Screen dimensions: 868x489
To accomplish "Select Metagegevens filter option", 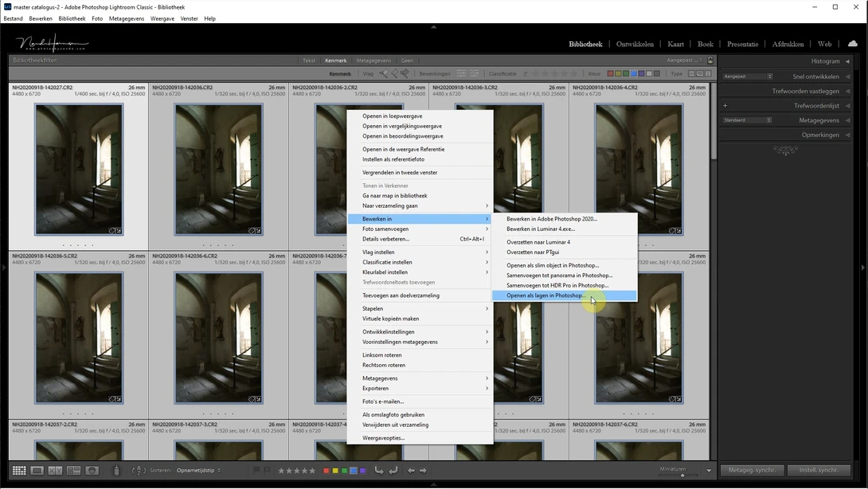I will click(x=373, y=61).
